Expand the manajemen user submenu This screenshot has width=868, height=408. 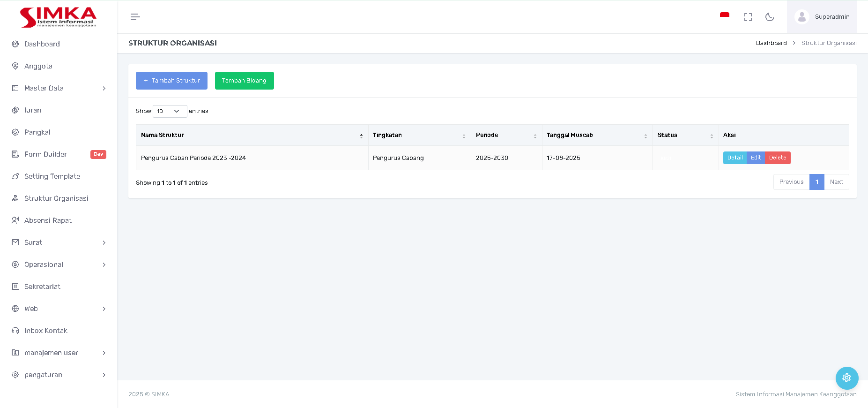point(59,353)
